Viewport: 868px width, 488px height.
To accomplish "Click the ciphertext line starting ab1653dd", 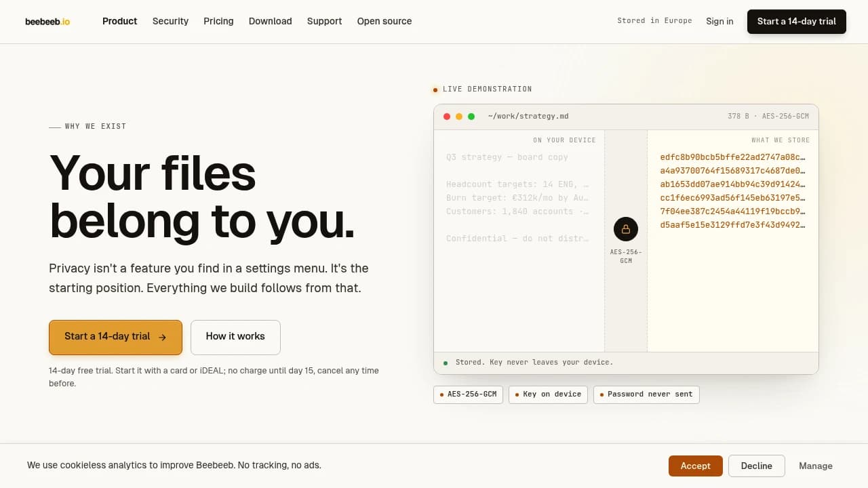I will coord(733,184).
